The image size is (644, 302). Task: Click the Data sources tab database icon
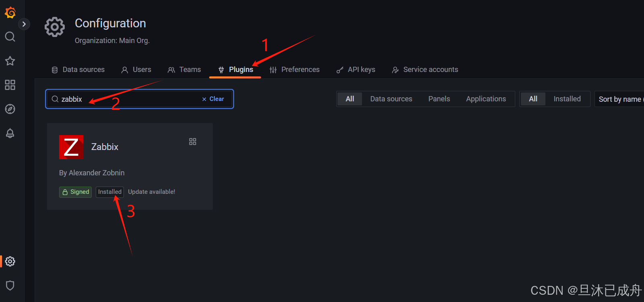tap(55, 70)
